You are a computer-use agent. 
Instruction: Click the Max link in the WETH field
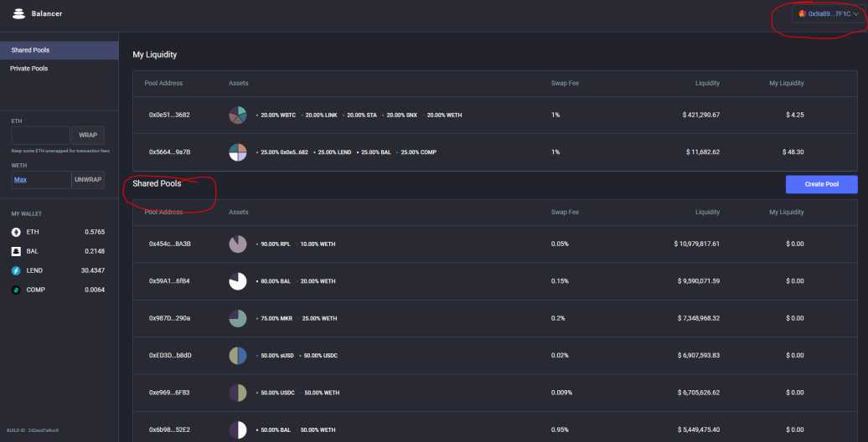coord(20,180)
